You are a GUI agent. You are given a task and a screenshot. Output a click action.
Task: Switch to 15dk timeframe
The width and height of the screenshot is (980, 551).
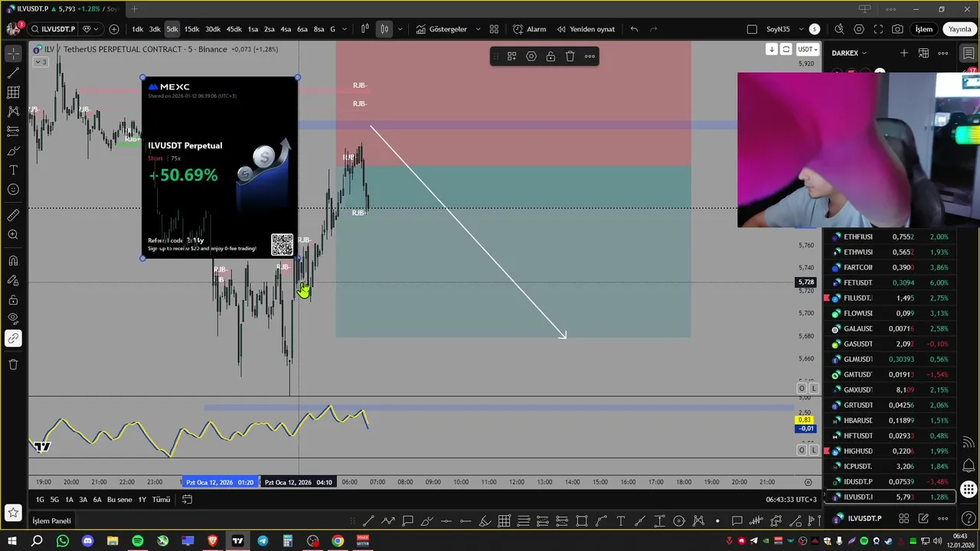tap(191, 29)
